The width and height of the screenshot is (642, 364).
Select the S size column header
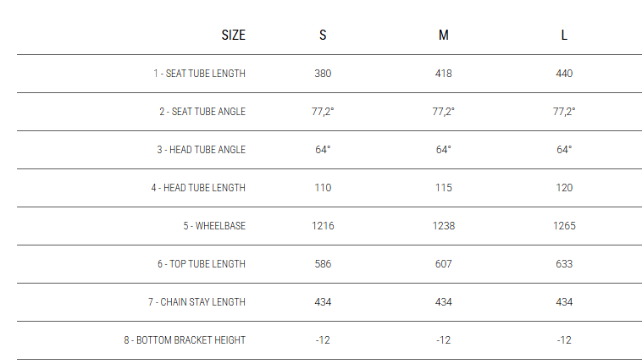point(323,36)
